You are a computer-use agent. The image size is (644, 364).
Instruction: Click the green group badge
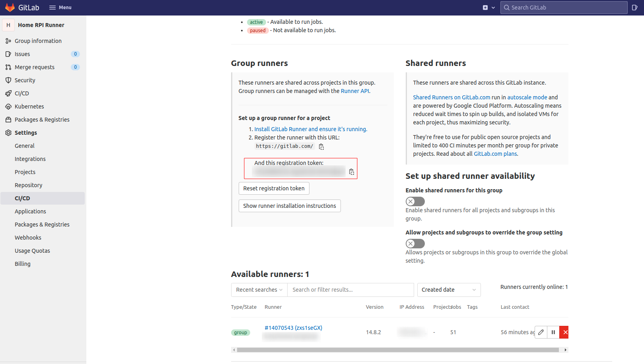[x=241, y=333]
